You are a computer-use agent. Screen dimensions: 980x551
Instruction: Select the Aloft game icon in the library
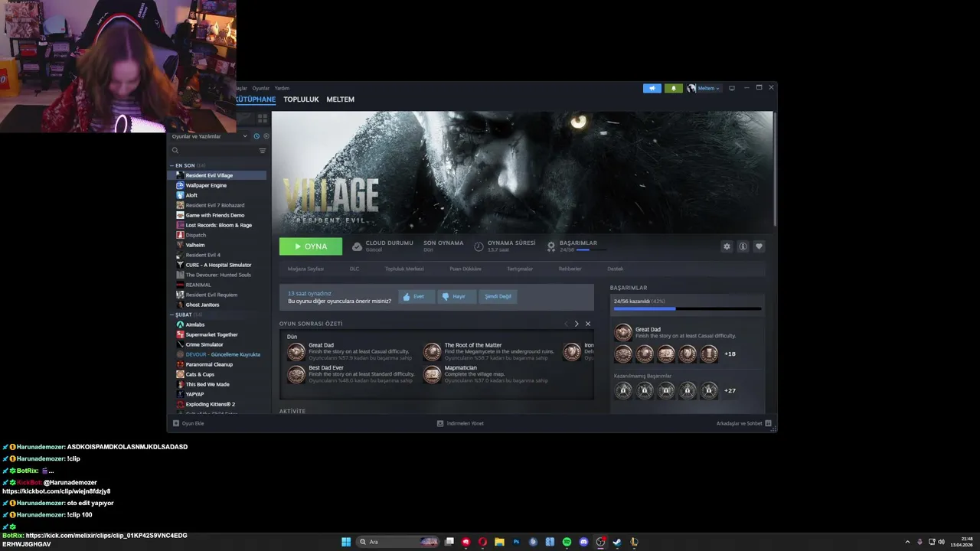point(180,195)
